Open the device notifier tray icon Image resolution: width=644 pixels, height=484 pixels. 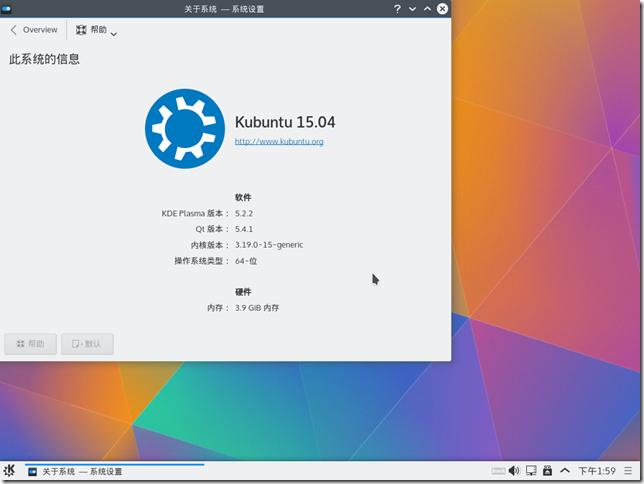coord(547,470)
